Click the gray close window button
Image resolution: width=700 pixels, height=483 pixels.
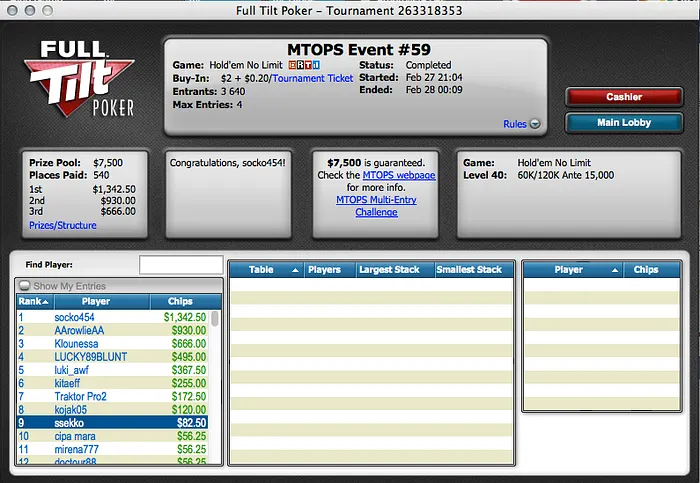tap(12, 10)
